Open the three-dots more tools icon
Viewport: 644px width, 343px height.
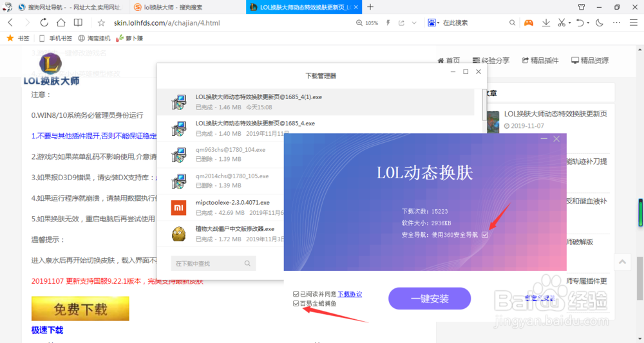616,23
